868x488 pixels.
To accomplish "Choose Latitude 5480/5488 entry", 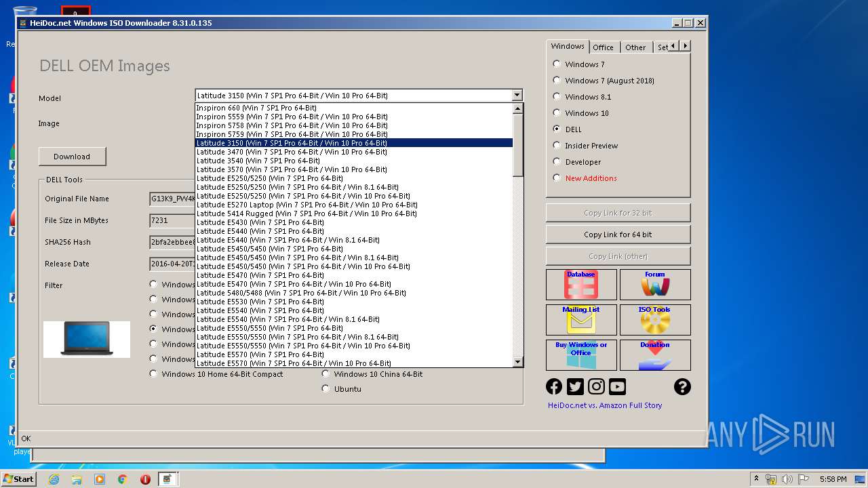I will click(x=354, y=293).
